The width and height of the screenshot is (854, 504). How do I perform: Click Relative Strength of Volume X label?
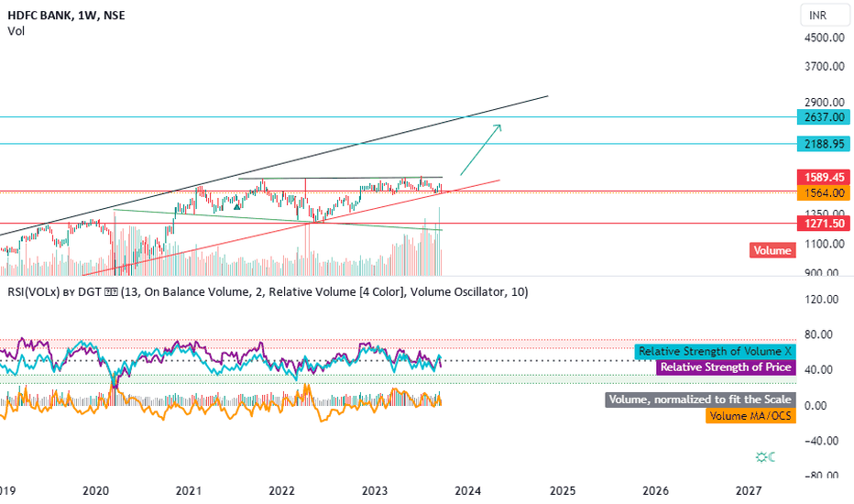[x=715, y=352]
